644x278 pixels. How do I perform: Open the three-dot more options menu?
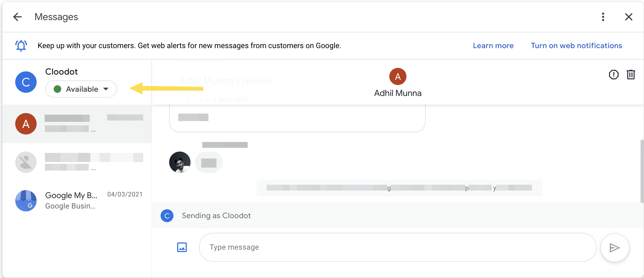[603, 17]
